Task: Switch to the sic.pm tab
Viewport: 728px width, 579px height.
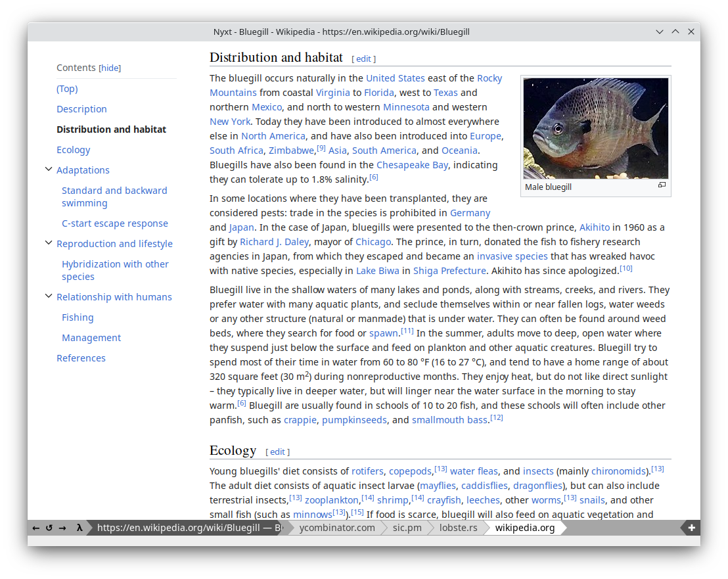Action: point(407,528)
